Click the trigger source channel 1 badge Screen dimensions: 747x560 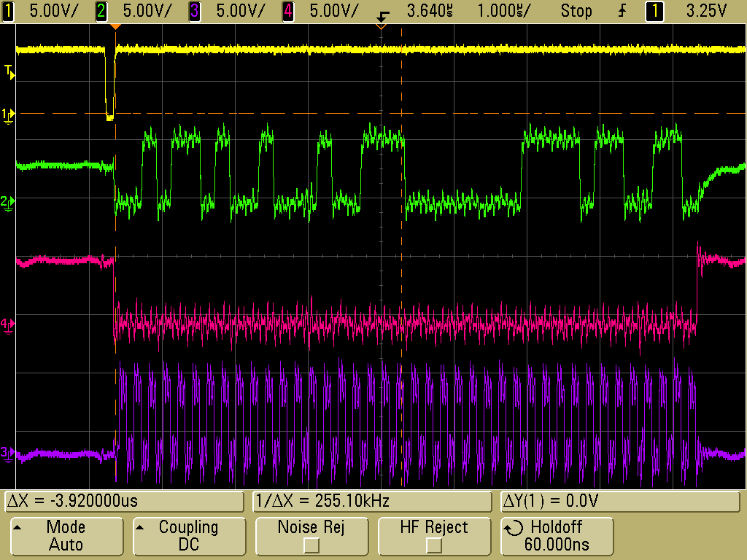[x=654, y=12]
